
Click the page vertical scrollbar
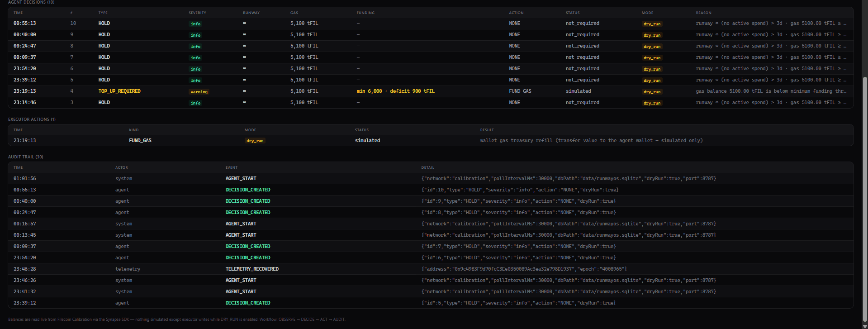tap(865, 199)
